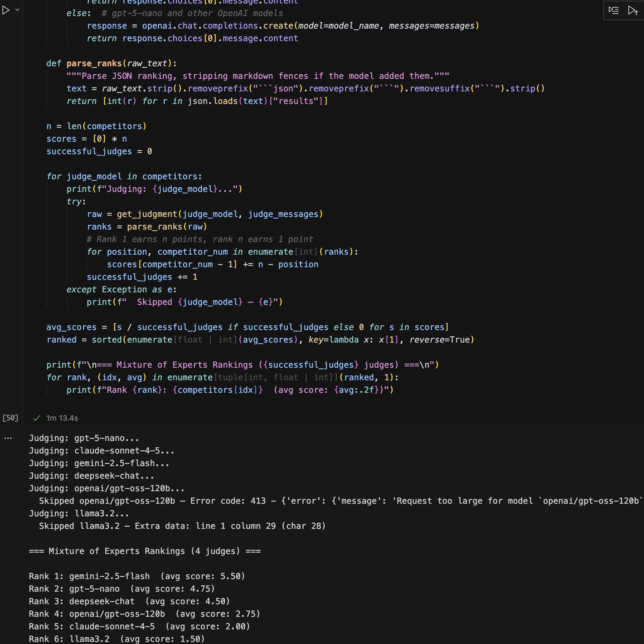644x644 pixels.
Task: Run the current notebook cell
Action: tap(6, 10)
